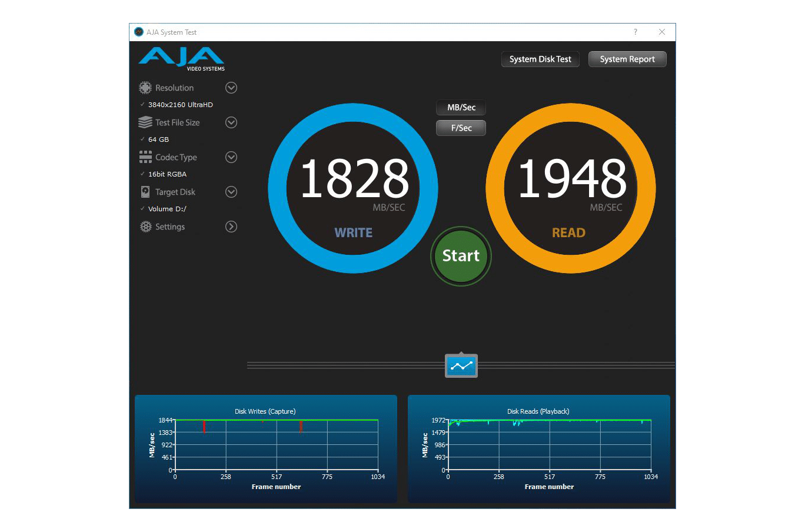Click the READ gauge label
This screenshot has width=805, height=532.
pyautogui.click(x=568, y=232)
